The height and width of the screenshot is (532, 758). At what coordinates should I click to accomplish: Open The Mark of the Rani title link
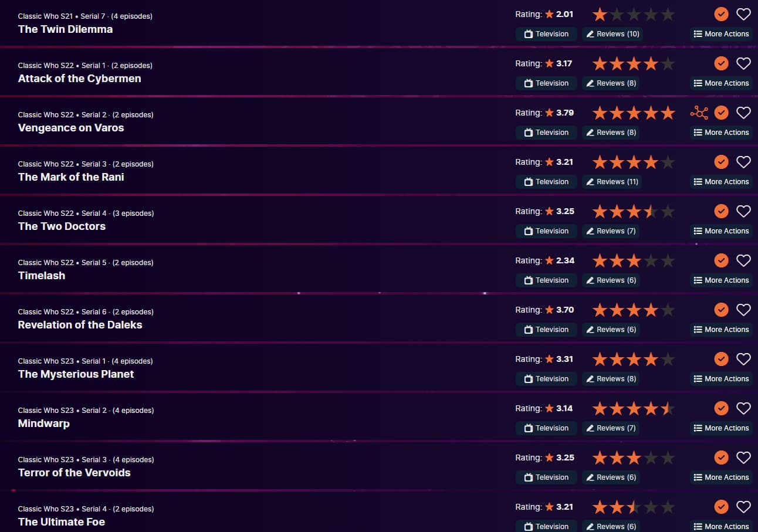coord(71,177)
